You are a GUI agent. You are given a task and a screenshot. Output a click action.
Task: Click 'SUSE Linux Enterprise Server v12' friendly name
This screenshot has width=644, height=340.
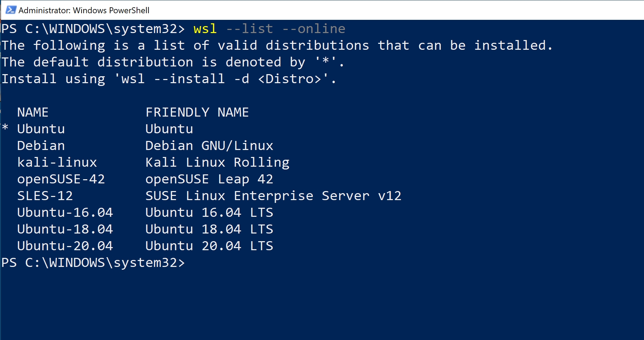[274, 196]
